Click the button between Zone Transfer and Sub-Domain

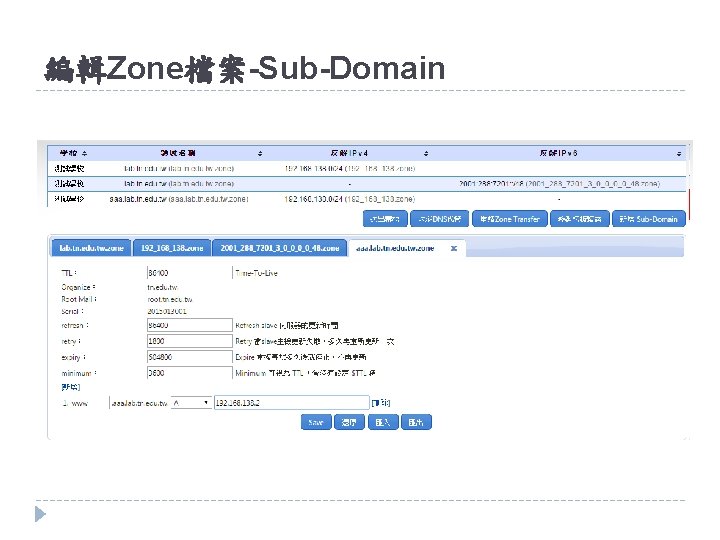coord(579,219)
